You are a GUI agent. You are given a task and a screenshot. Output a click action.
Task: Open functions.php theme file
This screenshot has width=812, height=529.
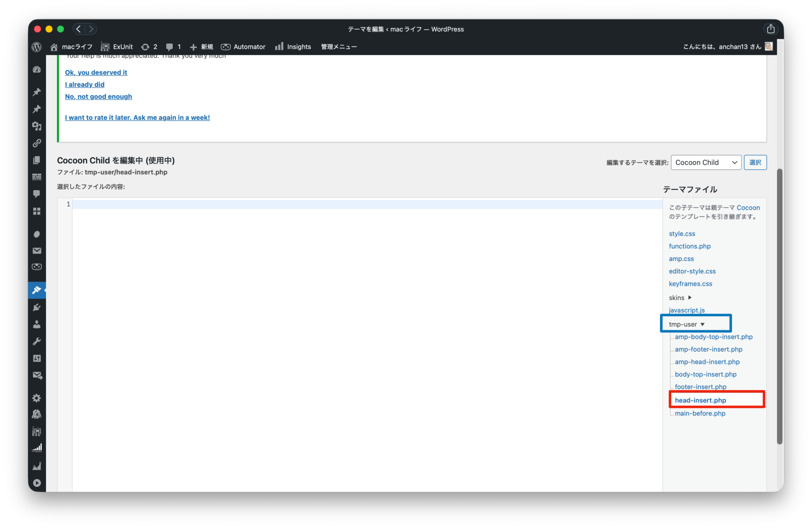coord(689,246)
